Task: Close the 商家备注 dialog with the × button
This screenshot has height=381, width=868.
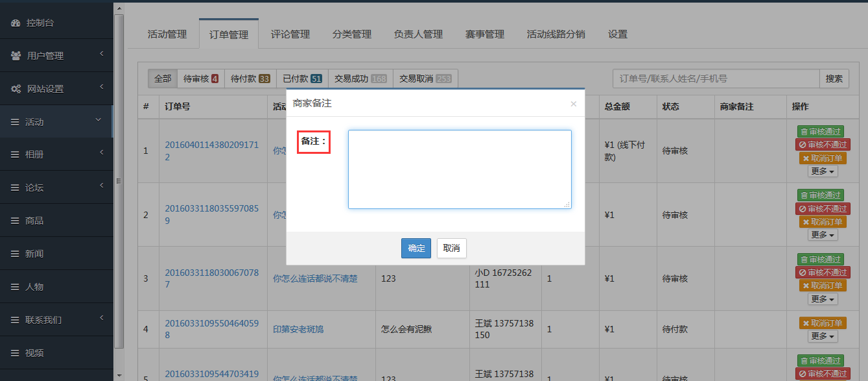Action: tap(573, 104)
